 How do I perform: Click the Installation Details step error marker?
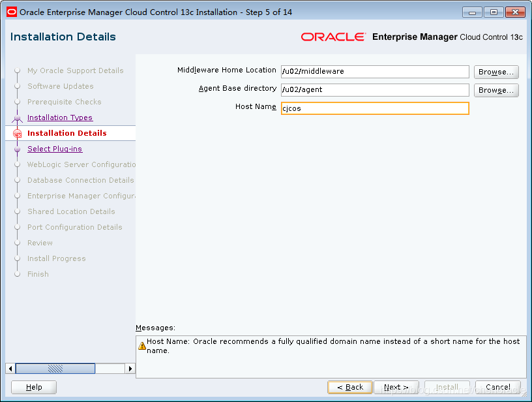(18, 133)
